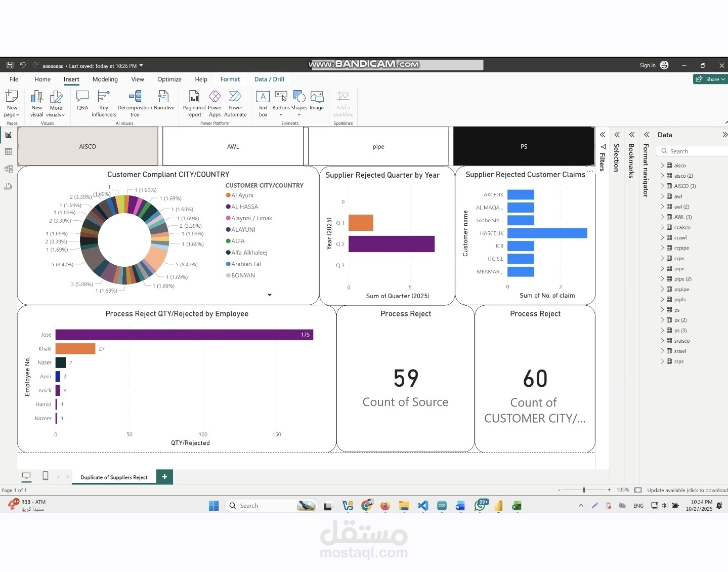Insert Narrative smart visual
This screenshot has width=728, height=572.
(164, 100)
